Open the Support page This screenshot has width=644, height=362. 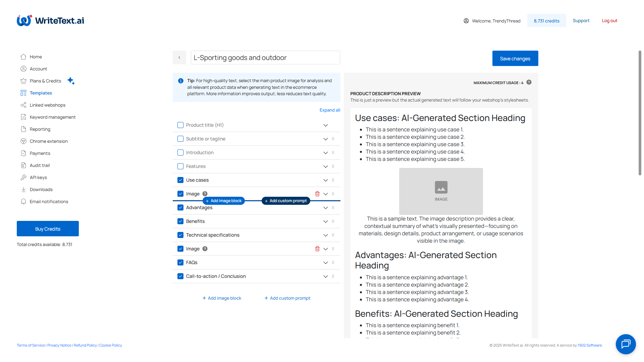tap(581, 20)
